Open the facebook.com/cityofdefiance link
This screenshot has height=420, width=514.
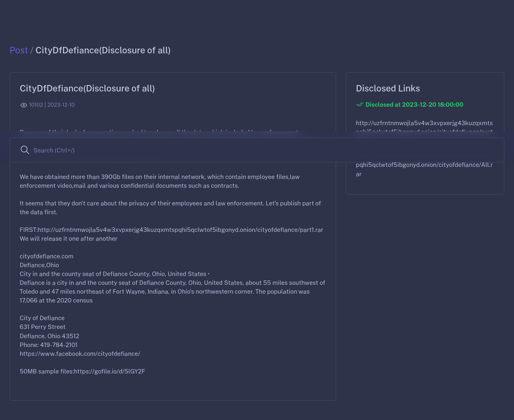[80, 354]
